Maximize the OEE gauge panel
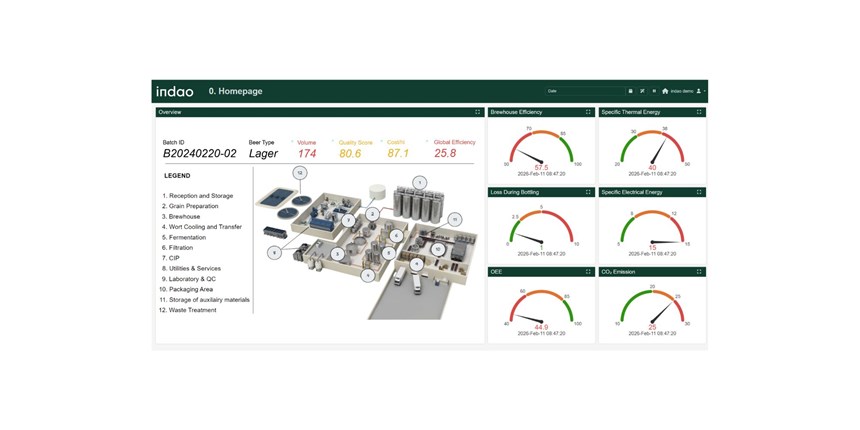 tap(588, 272)
